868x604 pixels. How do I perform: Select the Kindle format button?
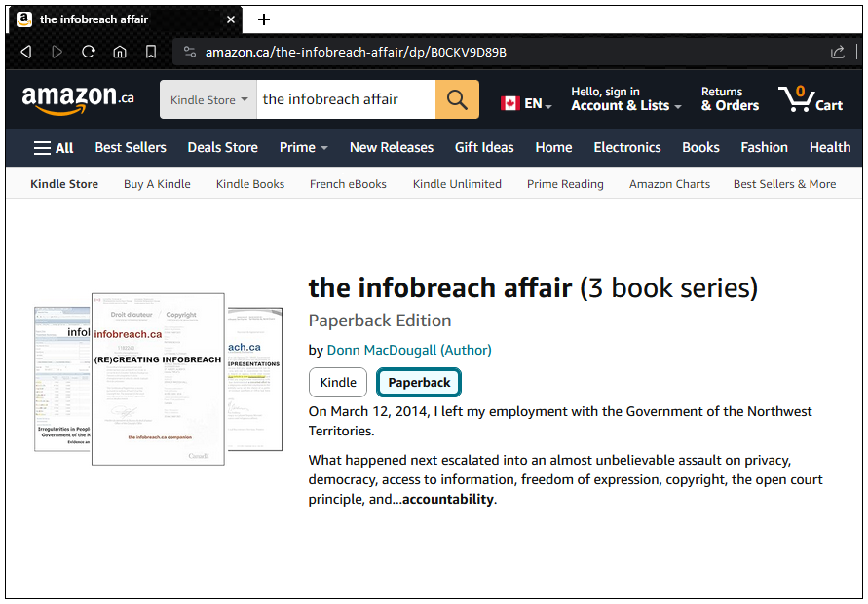338,383
